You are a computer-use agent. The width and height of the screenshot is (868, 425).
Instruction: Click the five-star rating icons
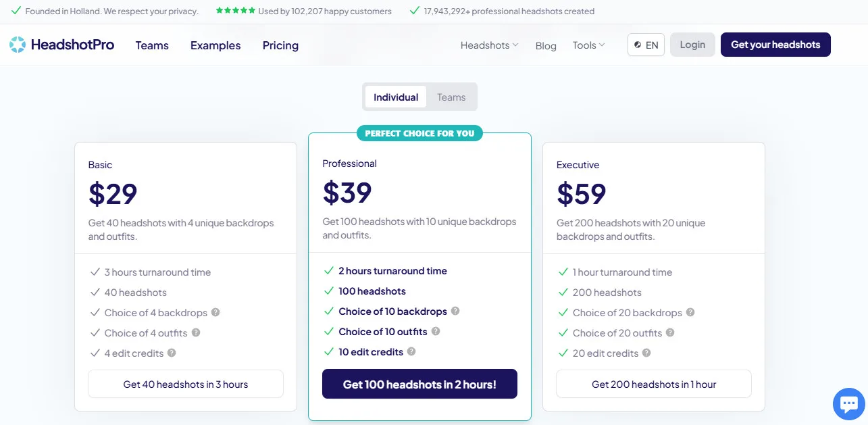pos(235,10)
